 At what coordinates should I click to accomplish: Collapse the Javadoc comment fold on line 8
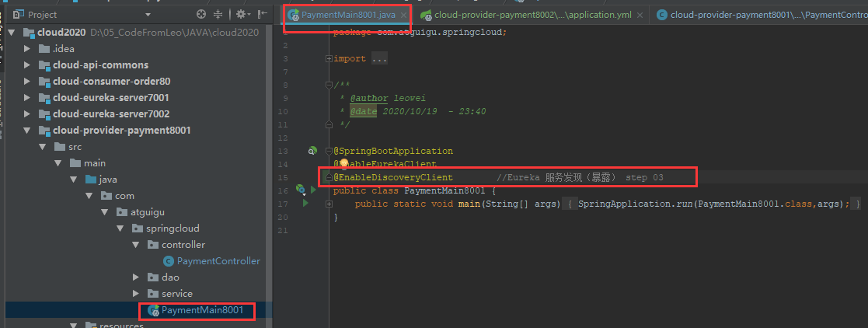click(x=329, y=85)
